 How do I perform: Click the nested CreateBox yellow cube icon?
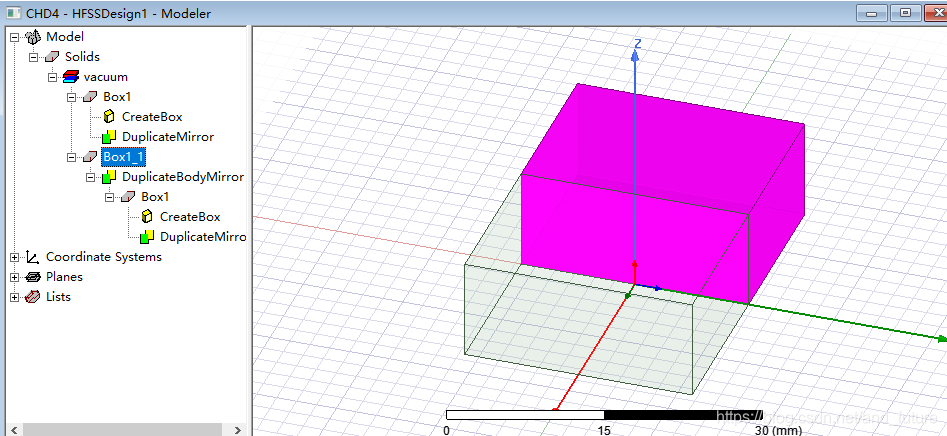tap(147, 216)
